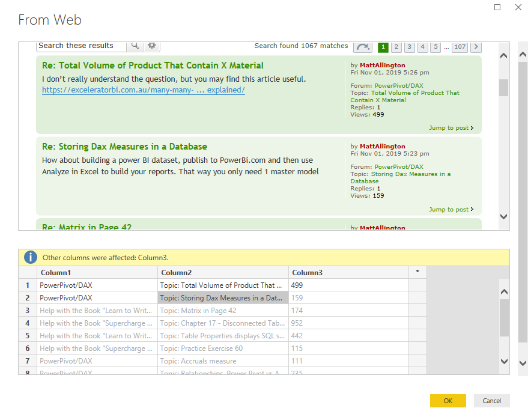Click cell with value 159
Viewport: 528px width, 420px height.
(x=348, y=298)
